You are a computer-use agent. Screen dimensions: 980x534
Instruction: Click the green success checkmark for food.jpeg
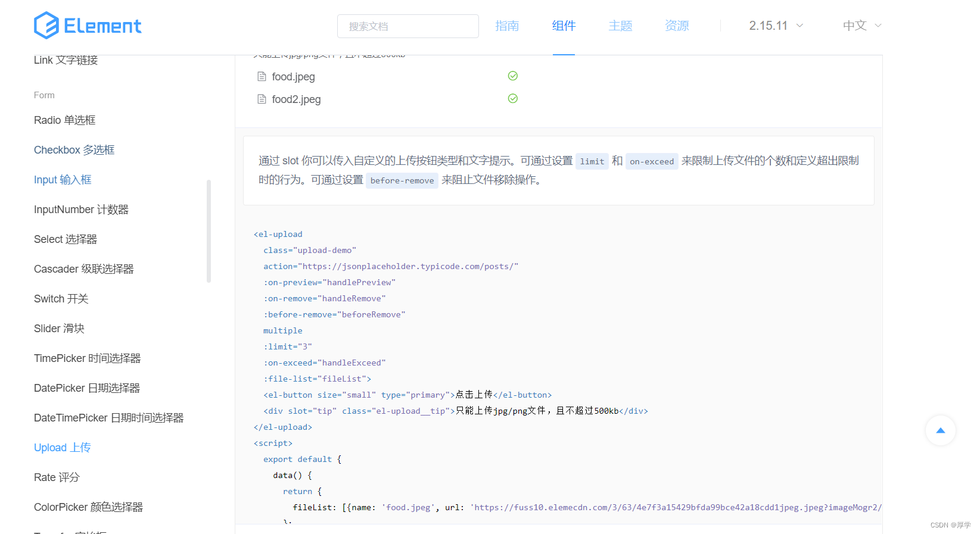[x=512, y=76]
